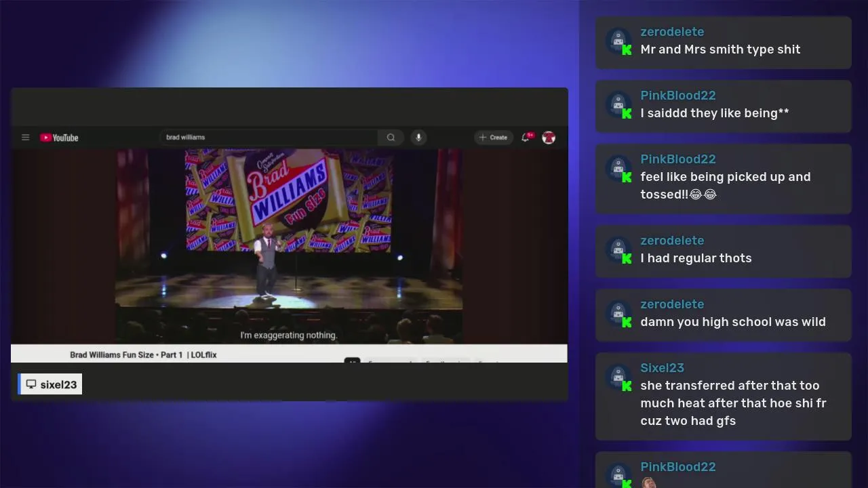The height and width of the screenshot is (488, 868).
Task: Start voice search with microphone icon
Action: pyautogui.click(x=418, y=138)
